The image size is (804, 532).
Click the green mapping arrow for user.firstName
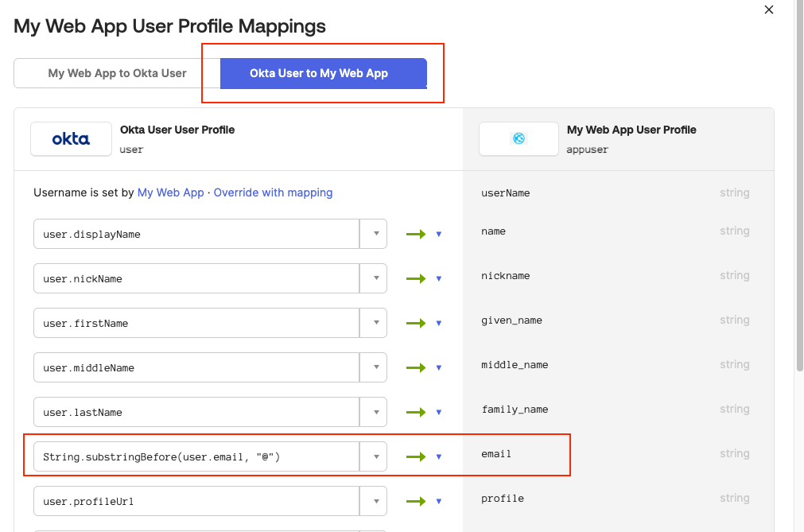417,323
